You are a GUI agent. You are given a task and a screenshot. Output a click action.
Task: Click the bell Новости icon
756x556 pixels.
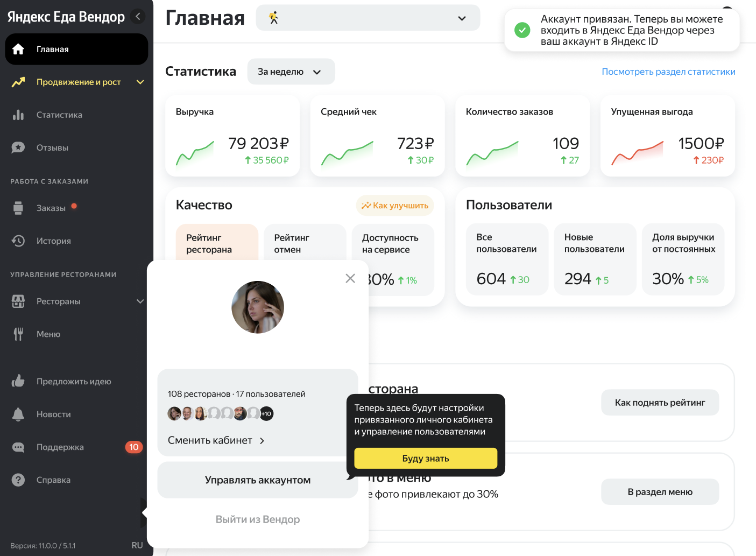point(18,414)
